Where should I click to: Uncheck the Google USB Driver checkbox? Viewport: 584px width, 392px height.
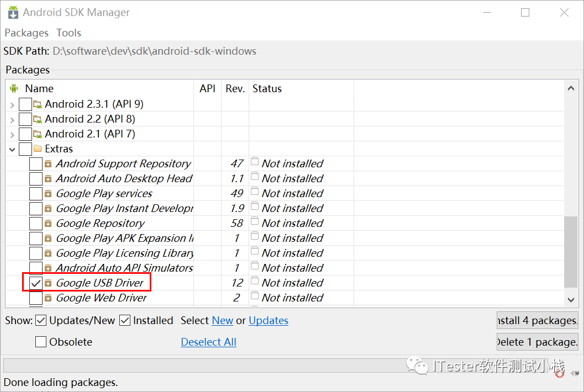36,283
